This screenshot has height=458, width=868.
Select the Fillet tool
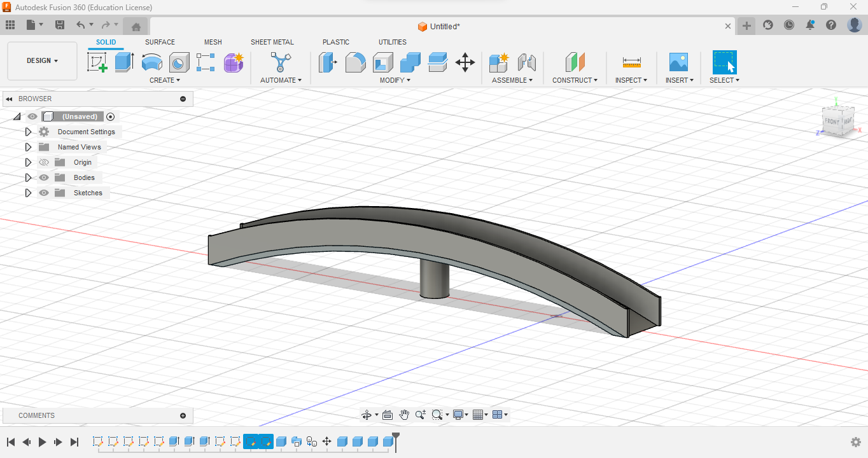pos(355,62)
